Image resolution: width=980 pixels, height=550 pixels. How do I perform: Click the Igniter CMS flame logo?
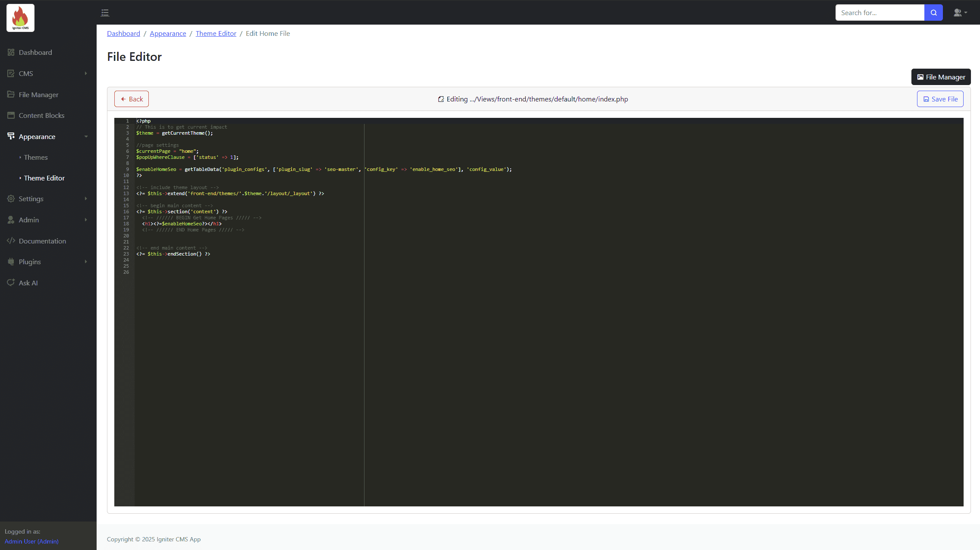click(20, 18)
